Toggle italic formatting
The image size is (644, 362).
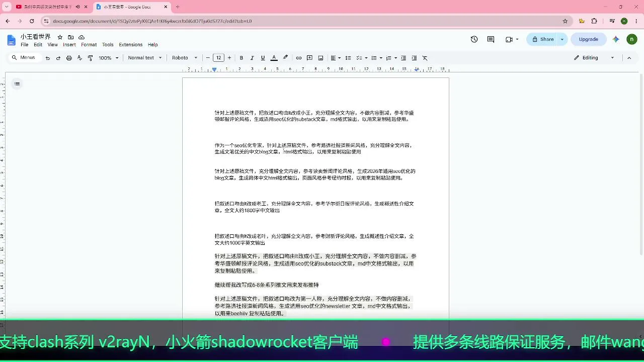(252, 58)
